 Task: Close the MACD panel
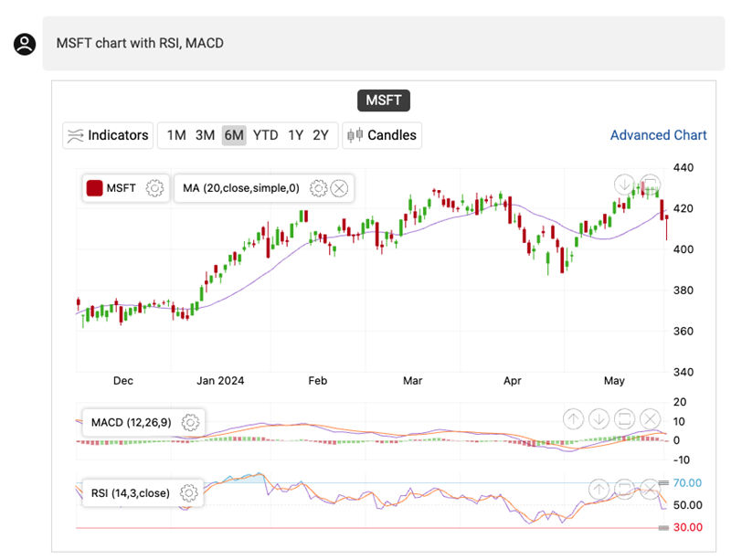(650, 419)
